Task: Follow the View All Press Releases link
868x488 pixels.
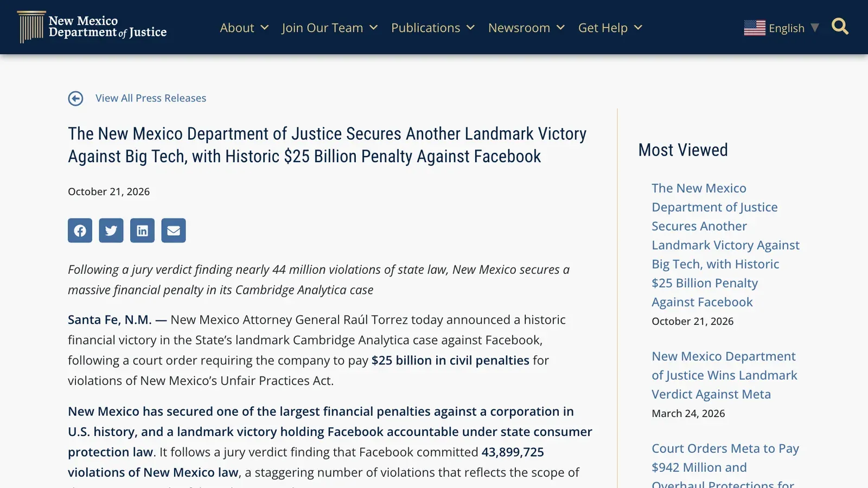Action: [151, 98]
